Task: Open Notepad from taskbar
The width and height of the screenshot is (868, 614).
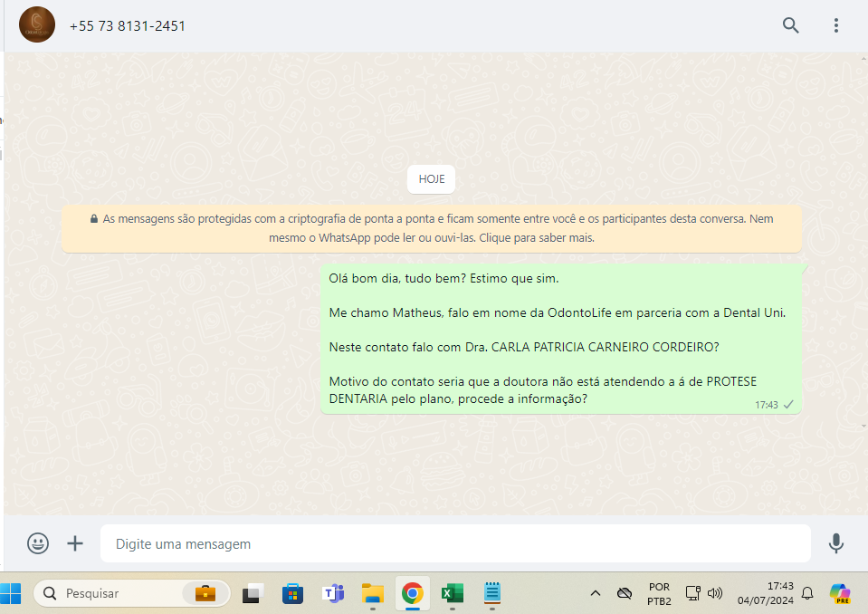Action: [x=492, y=593]
